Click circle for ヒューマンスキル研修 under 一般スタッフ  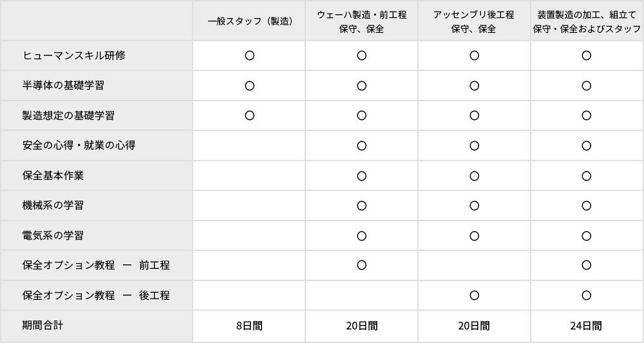(x=250, y=55)
